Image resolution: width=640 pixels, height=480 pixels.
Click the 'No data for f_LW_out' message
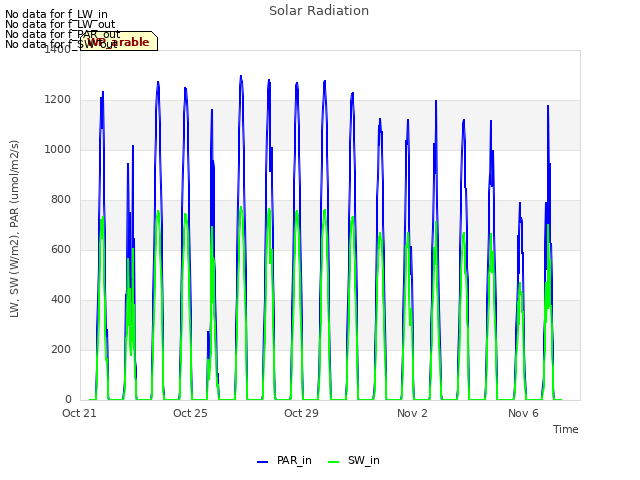pos(60,24)
